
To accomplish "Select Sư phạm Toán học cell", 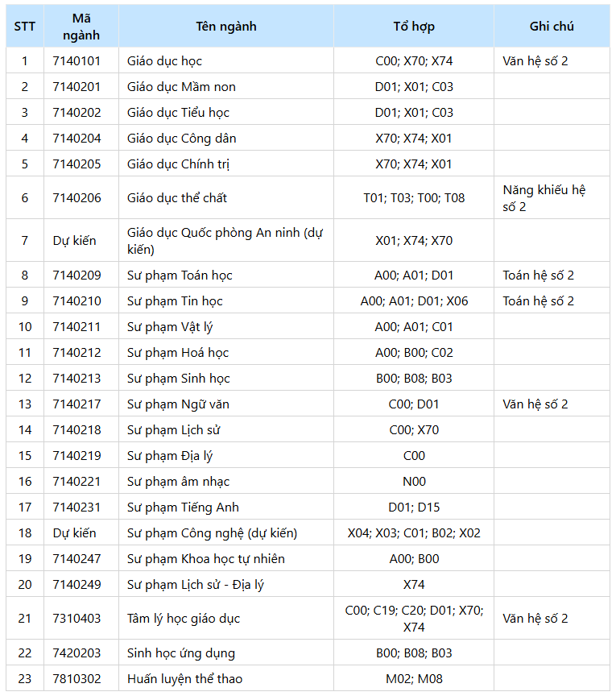I will tap(180, 275).
